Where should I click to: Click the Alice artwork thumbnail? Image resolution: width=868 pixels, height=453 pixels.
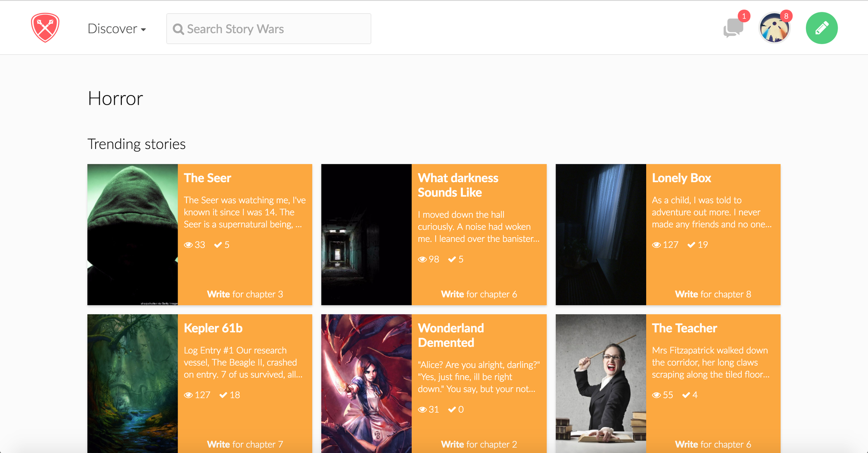point(366,384)
